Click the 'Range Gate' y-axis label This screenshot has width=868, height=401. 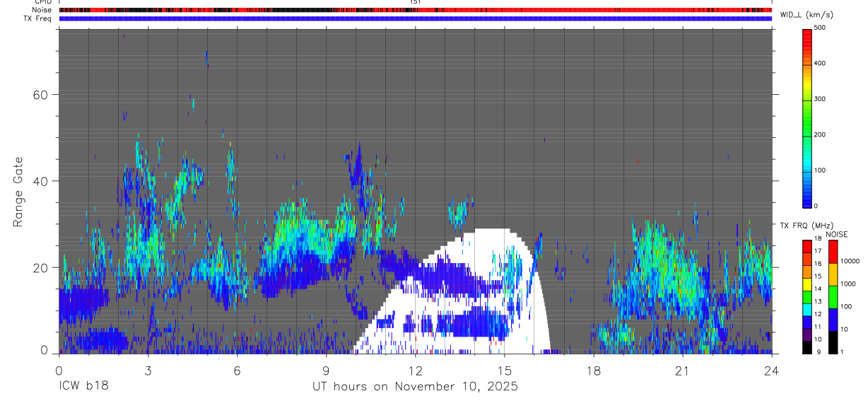click(x=19, y=192)
